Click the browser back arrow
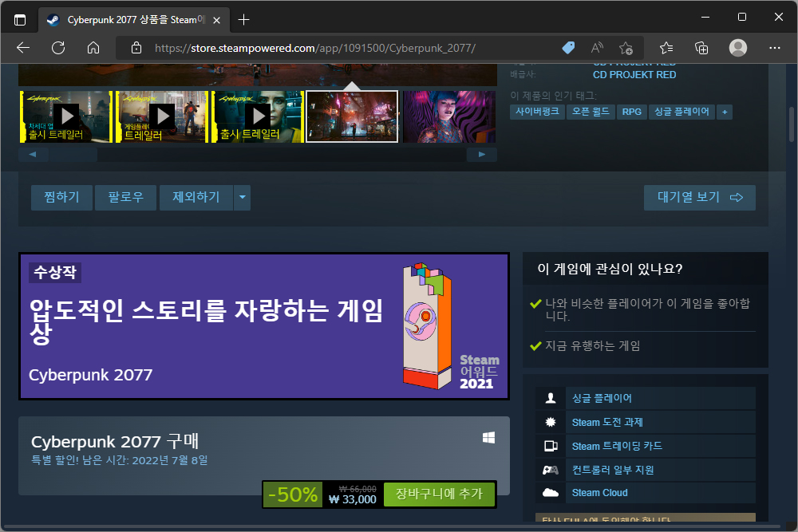Screen dimensions: 798x532 tap(23, 48)
